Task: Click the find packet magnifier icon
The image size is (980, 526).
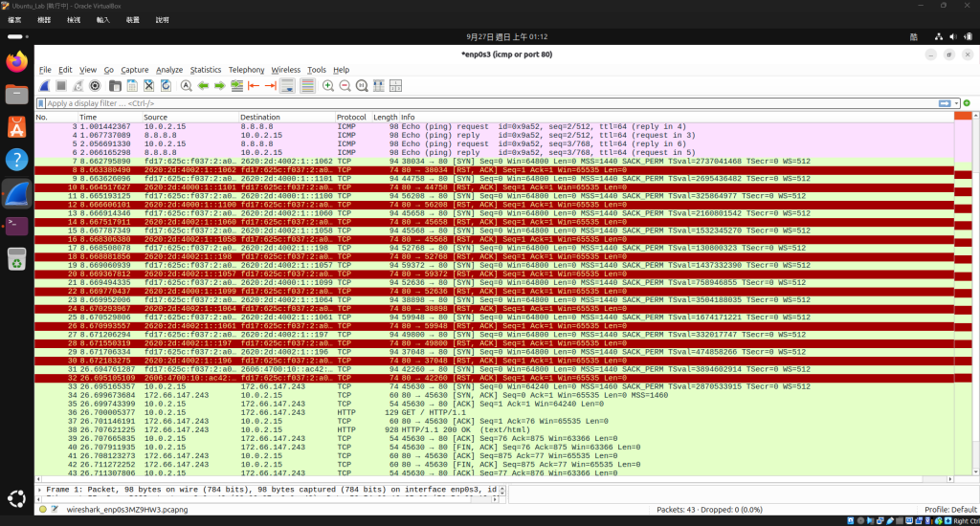Action: point(187,86)
